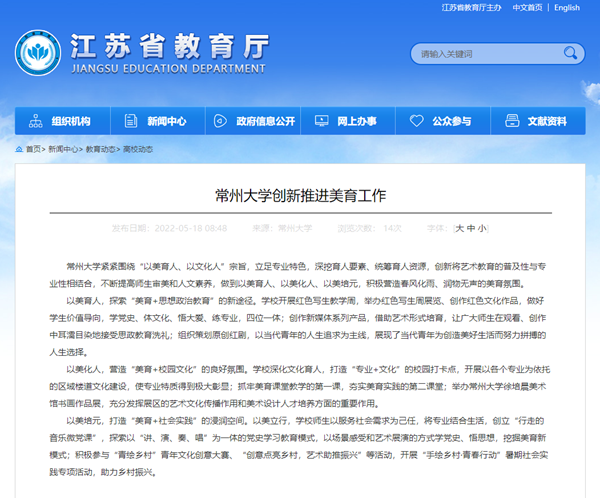This screenshot has width=600, height=498.
Task: Click the keyword search input field
Action: 485,54
